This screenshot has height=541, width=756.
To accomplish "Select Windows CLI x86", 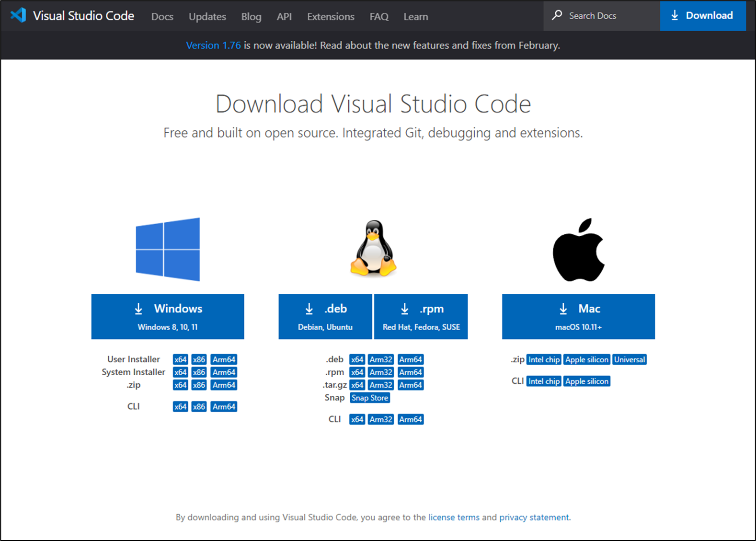I will [199, 406].
